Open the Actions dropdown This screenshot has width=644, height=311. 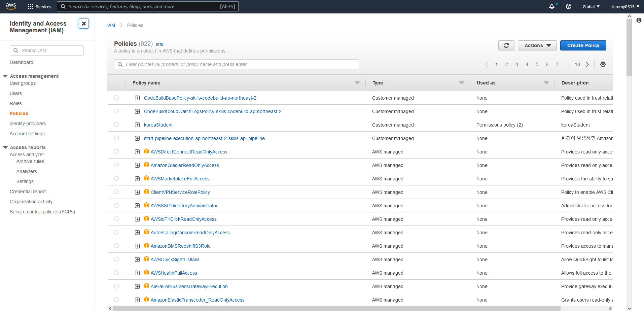537,45
